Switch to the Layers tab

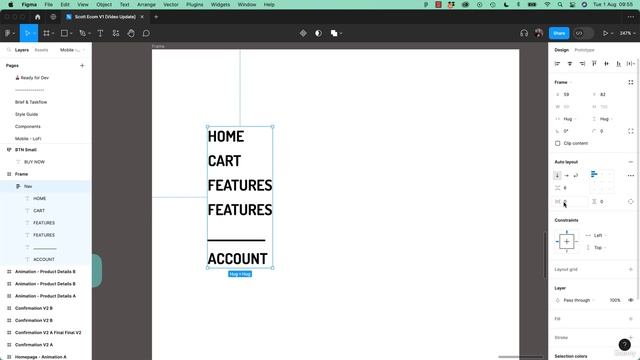pos(22,50)
